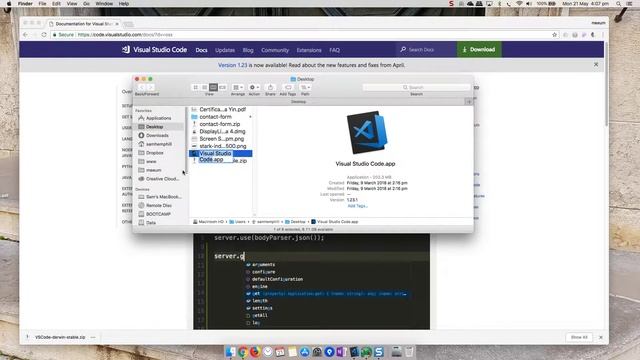Open Trash from the Dock
Image resolution: width=640 pixels, height=360 pixels.
[409, 351]
